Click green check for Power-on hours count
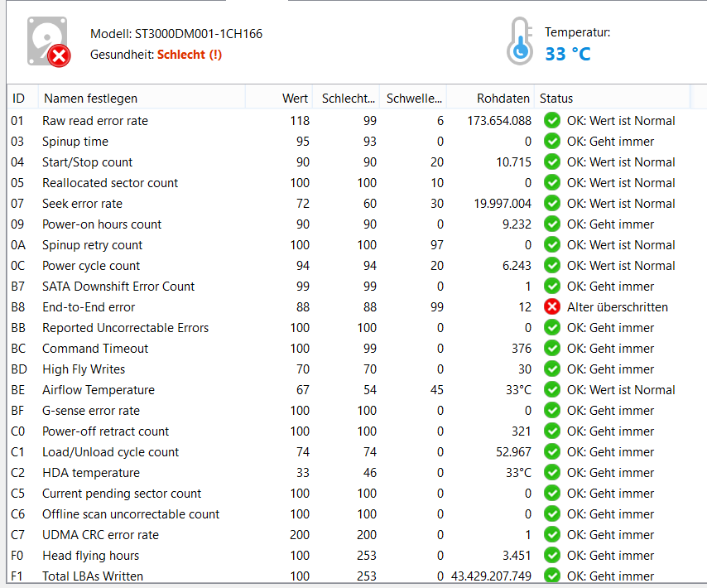The width and height of the screenshot is (707, 588). pos(552,224)
